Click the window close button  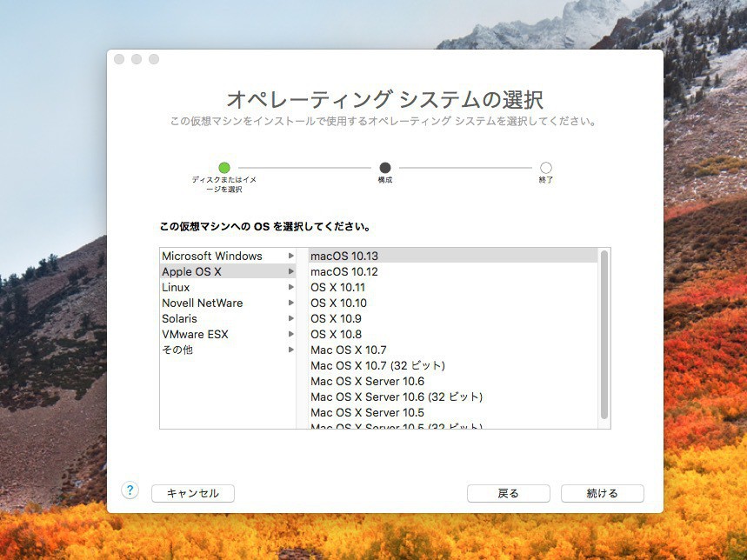tap(119, 59)
